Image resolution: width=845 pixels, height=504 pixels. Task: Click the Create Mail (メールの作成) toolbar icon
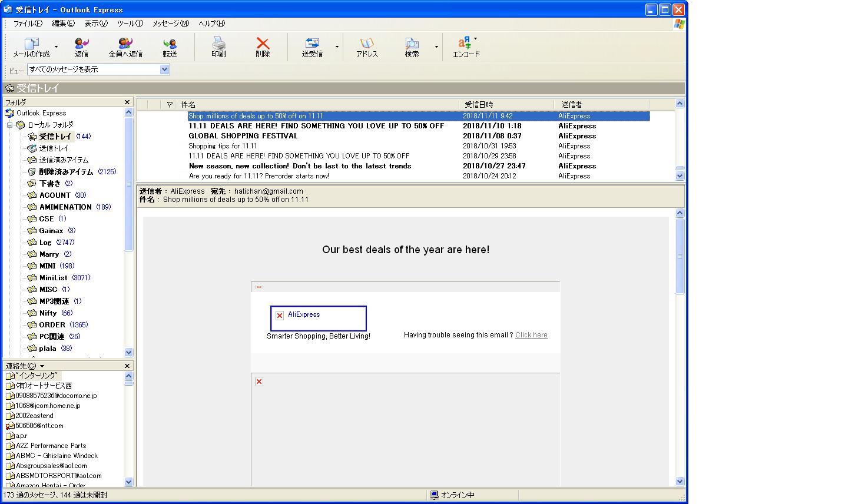point(31,44)
